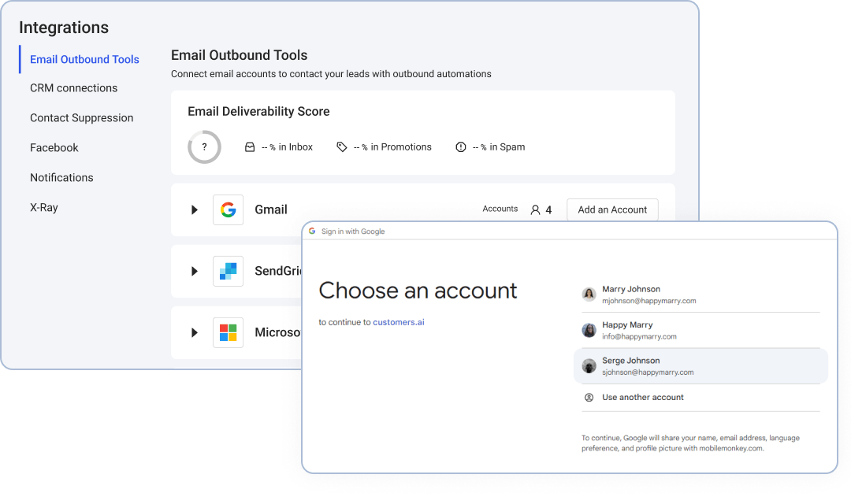
Task: Expand the Microsoft row arrow
Action: pos(194,333)
